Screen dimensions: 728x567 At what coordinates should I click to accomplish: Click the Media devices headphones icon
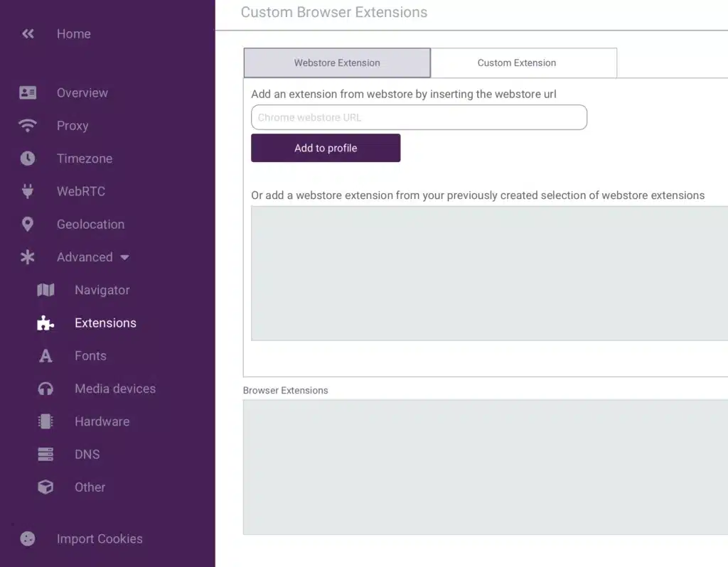tap(45, 388)
